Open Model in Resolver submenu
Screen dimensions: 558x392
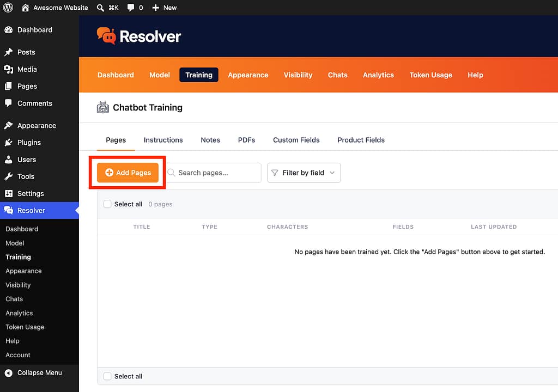(x=15, y=243)
